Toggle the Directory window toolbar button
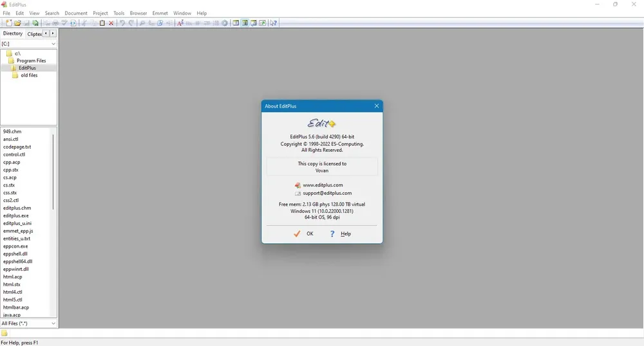The height and width of the screenshot is (346, 644). (245, 23)
